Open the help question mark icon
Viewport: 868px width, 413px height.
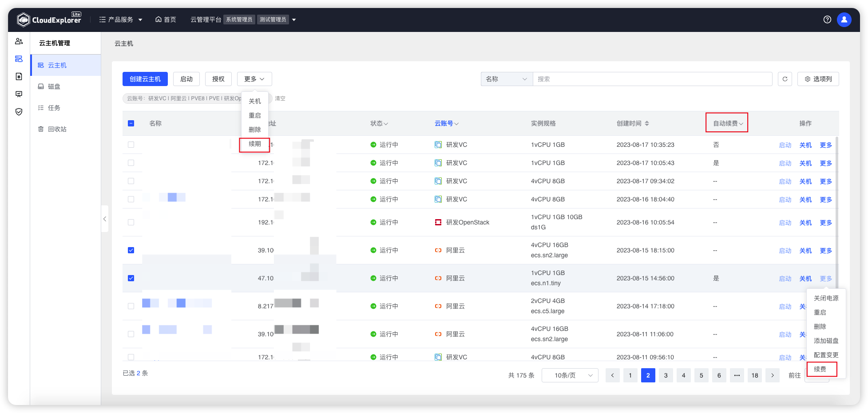pos(827,20)
